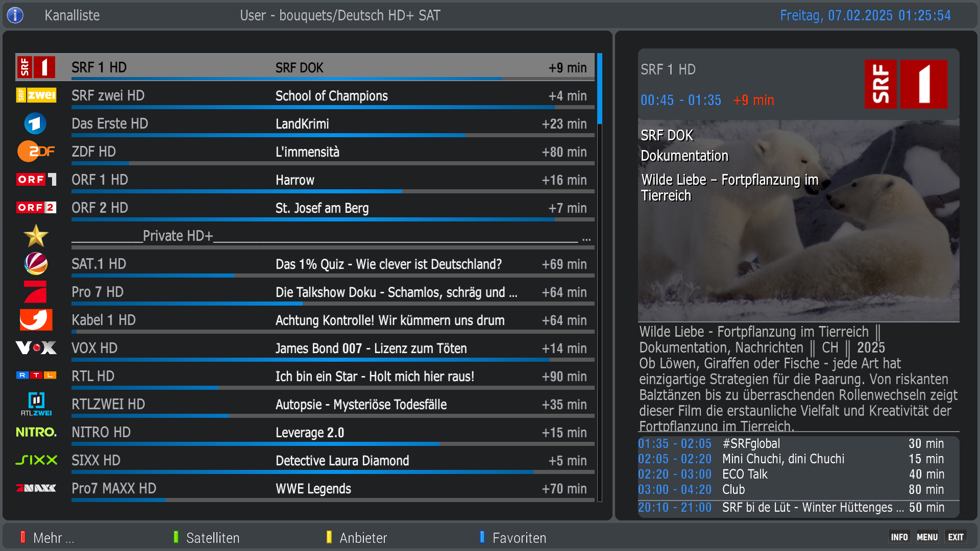Click the blue info icon beside Kanalliste

[15, 15]
